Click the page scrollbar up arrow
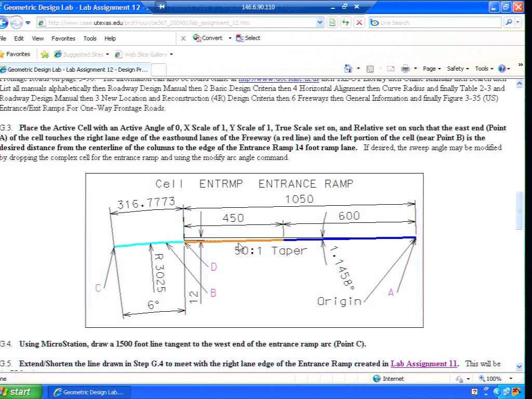This screenshot has width=532, height=399. click(520, 84)
